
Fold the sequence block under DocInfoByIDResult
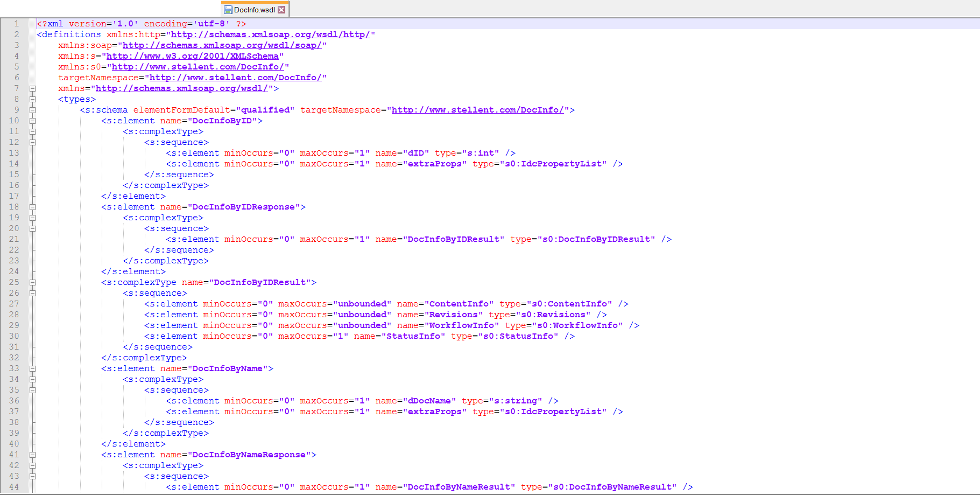coord(32,293)
